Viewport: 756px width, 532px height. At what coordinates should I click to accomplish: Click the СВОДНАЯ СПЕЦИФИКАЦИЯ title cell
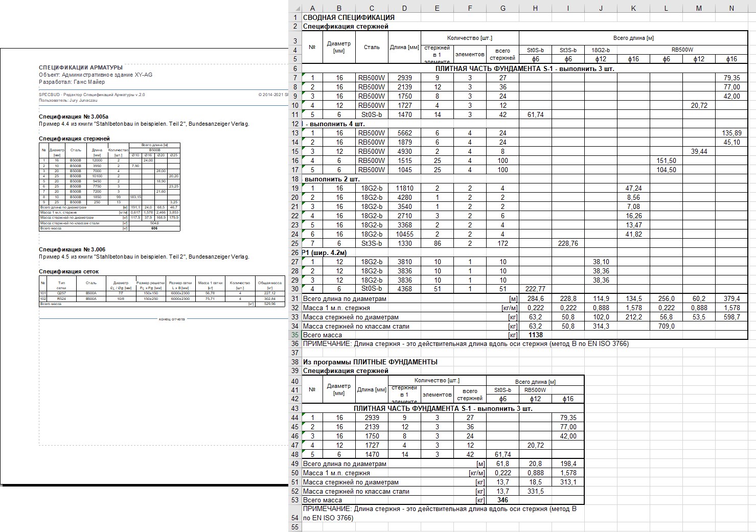(349, 17)
